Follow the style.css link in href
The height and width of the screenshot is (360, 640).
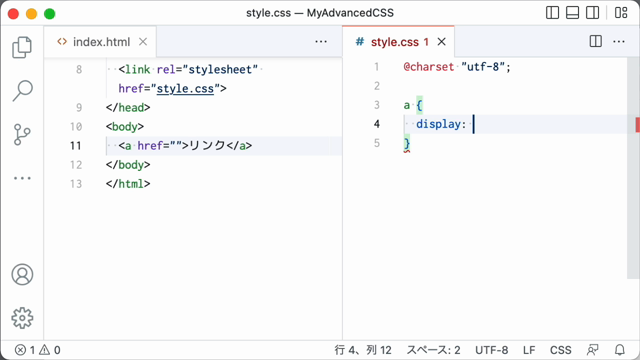tap(185, 89)
